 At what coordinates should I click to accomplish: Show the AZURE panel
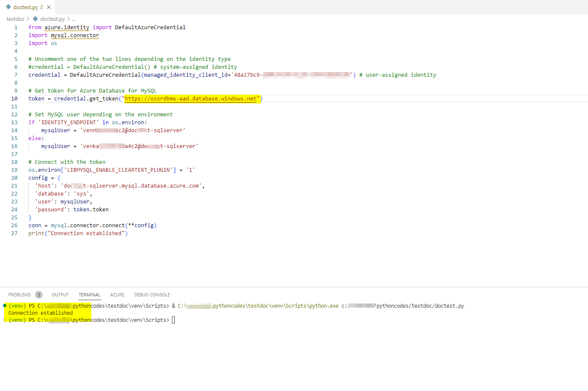tap(117, 294)
